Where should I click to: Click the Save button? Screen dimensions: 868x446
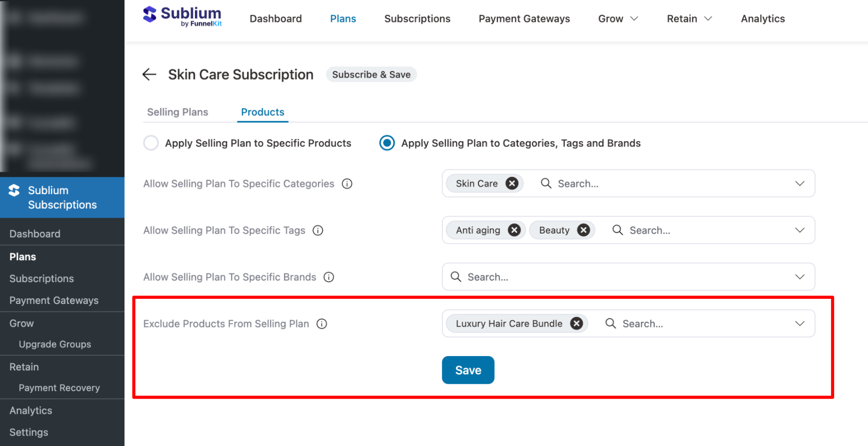click(468, 370)
